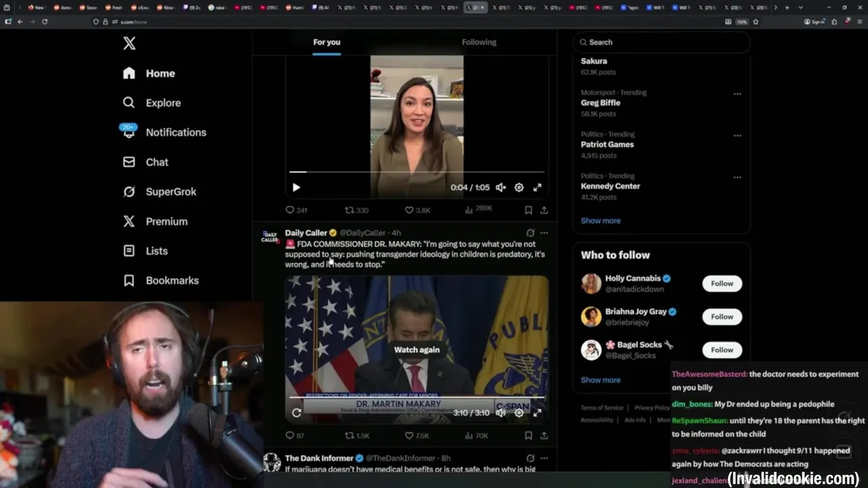Screen dimensions: 868x488
Task: Click Watch again on Makary video
Action: [416, 350]
